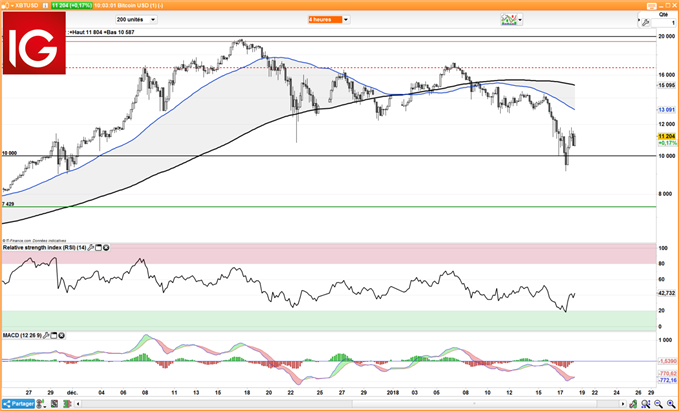Click the 10 000 horizontal level label on left
The height and width of the screenshot is (411, 679).
(9, 153)
